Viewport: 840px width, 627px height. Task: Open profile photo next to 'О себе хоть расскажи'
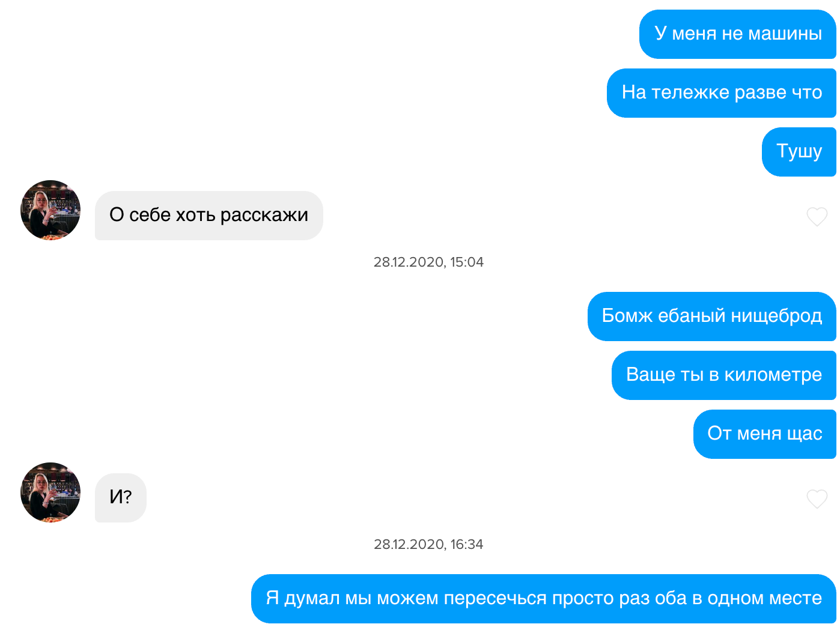50,210
